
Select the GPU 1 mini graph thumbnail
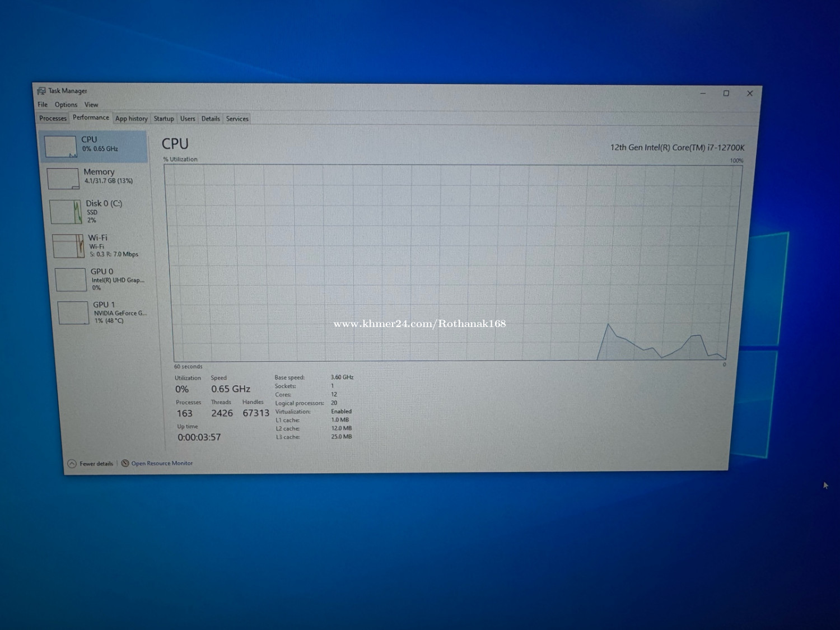(x=73, y=313)
